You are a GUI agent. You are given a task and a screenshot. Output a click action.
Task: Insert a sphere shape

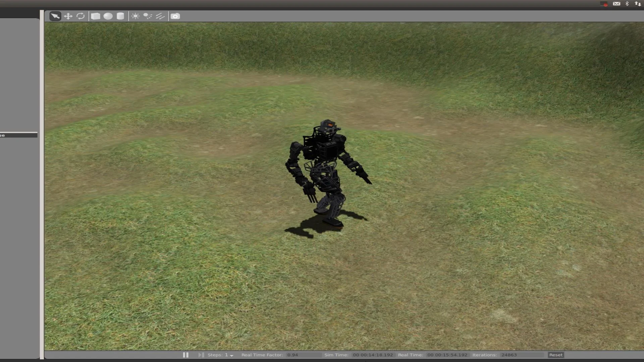coord(108,16)
